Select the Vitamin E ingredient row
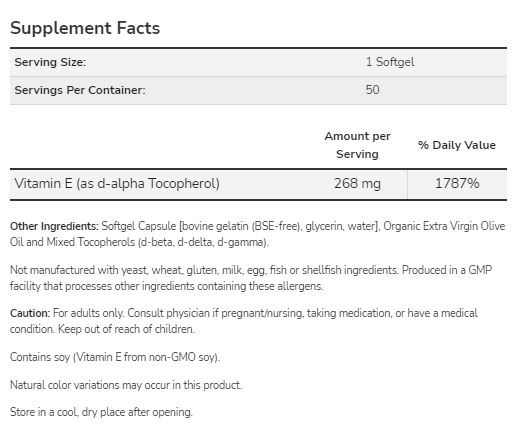The image size is (517, 426). [x=258, y=184]
